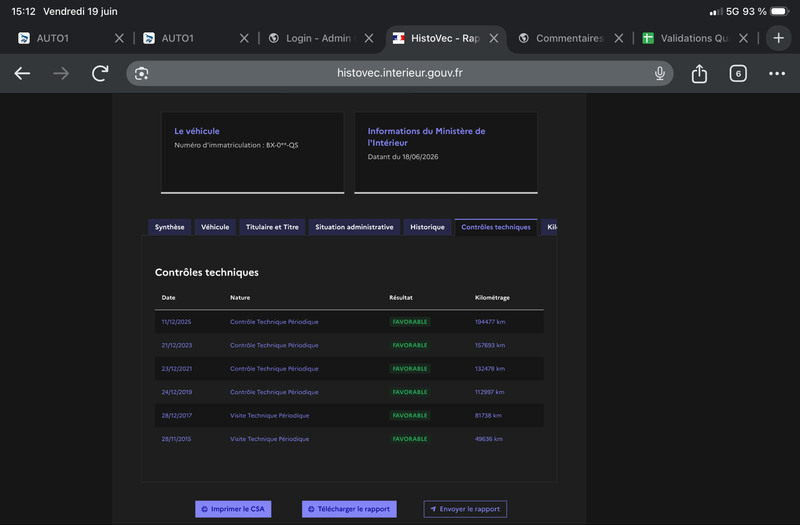Click the Le véhicule card heading
The width and height of the screenshot is (800, 525).
click(x=197, y=131)
